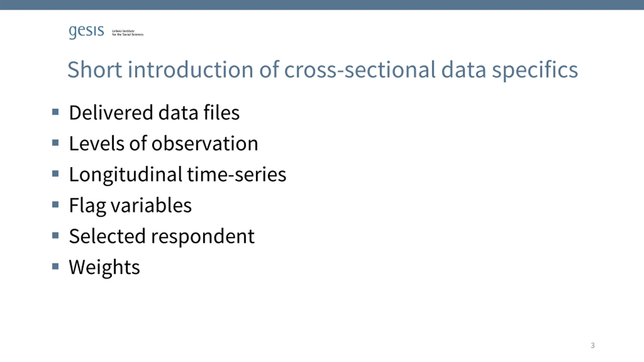This screenshot has width=644, height=362.
Task: Select the 'Longitudinal time-series' item
Action: point(178,175)
